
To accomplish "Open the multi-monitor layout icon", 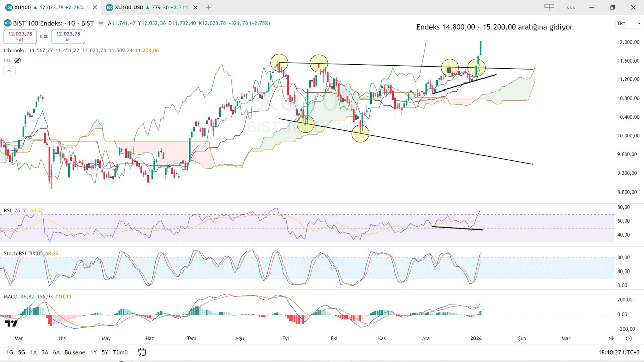I will pyautogui.click(x=549, y=7).
